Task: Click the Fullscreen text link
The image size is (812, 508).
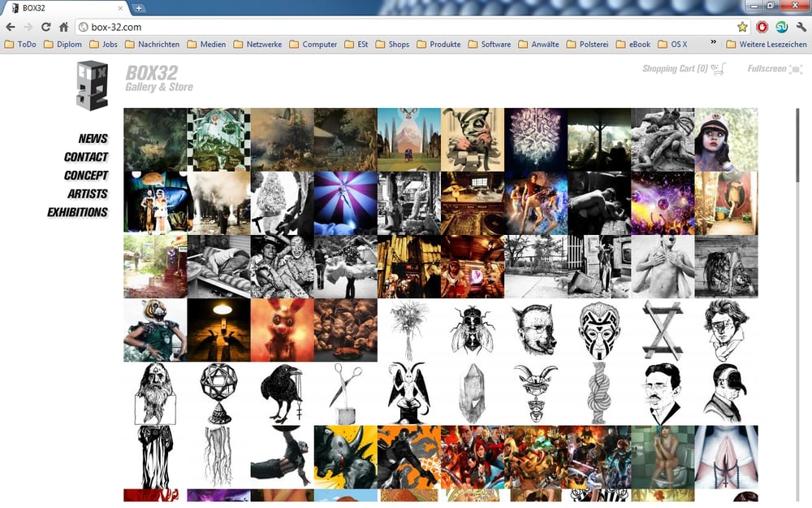Action: (767, 68)
